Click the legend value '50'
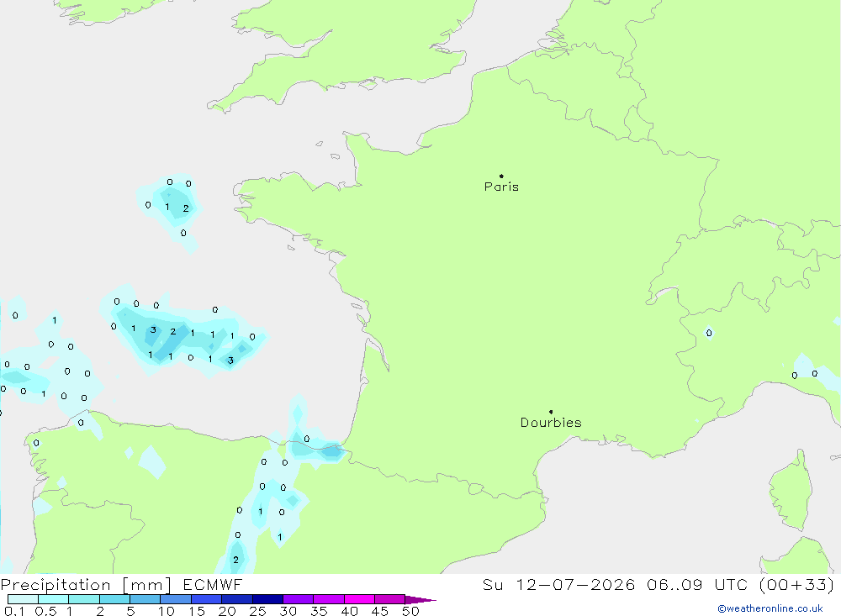This screenshot has height=616, width=841. (411, 611)
